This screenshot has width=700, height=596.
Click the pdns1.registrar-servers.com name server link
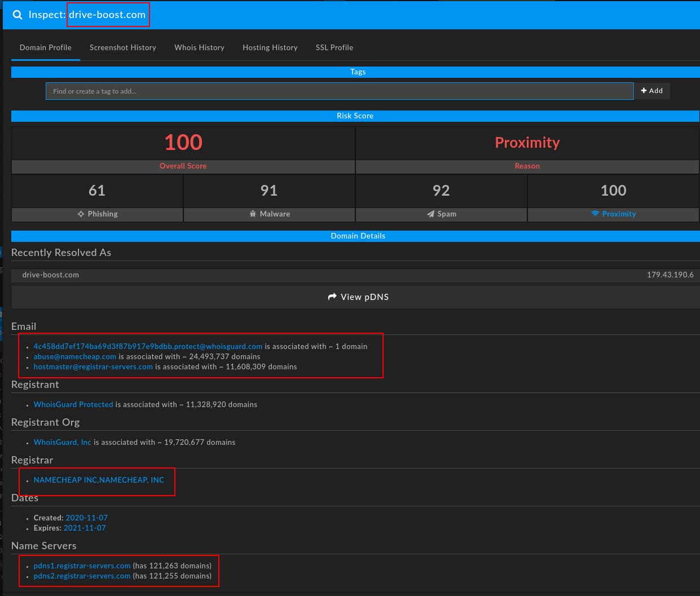[x=82, y=566]
